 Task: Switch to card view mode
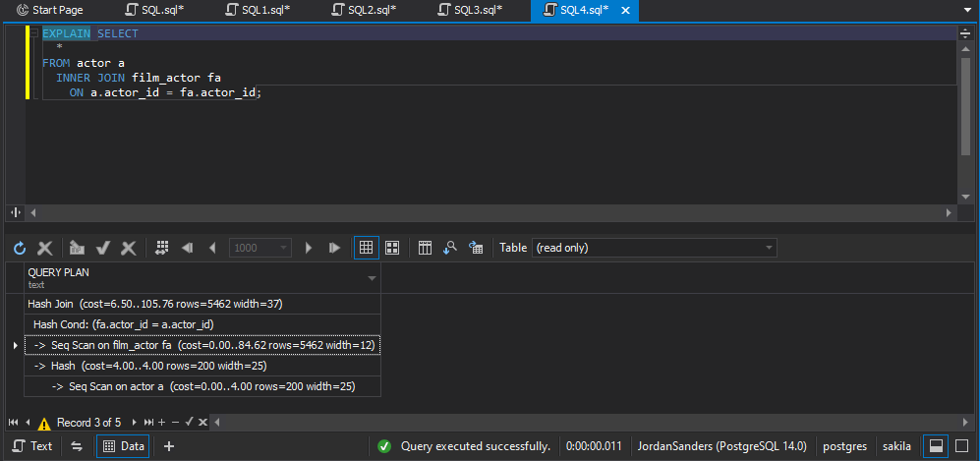pyautogui.click(x=392, y=248)
